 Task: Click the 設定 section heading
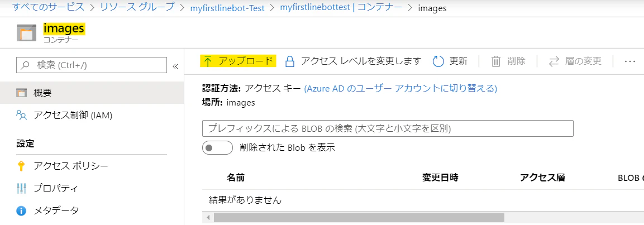tap(25, 143)
